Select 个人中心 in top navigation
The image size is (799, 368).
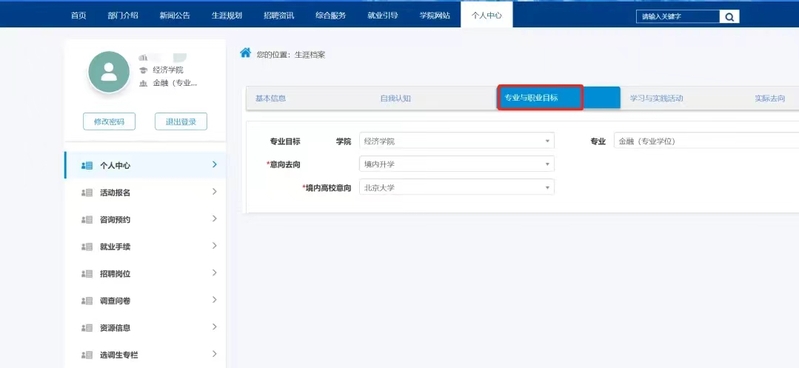tap(487, 15)
